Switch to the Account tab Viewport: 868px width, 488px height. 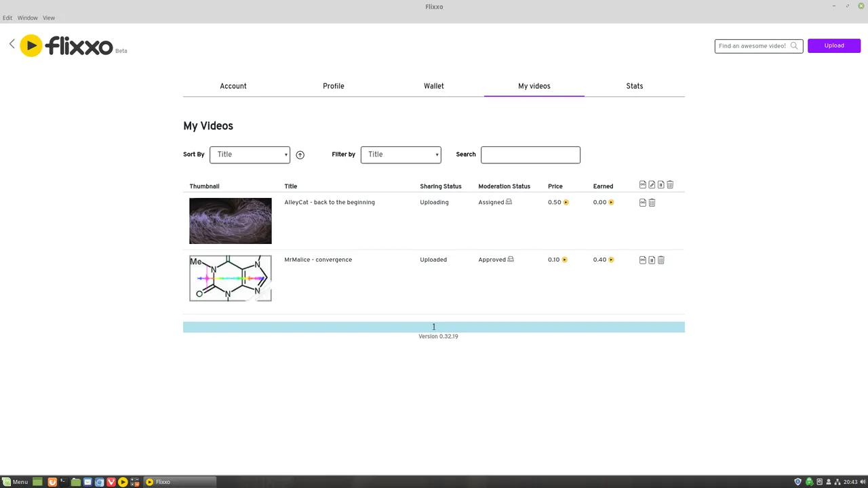[x=233, y=86]
